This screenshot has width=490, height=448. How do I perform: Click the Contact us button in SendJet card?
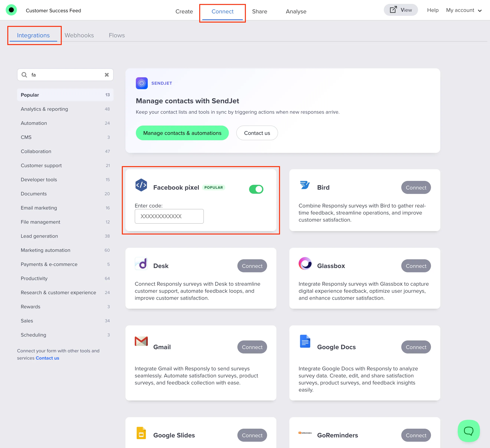click(x=257, y=133)
